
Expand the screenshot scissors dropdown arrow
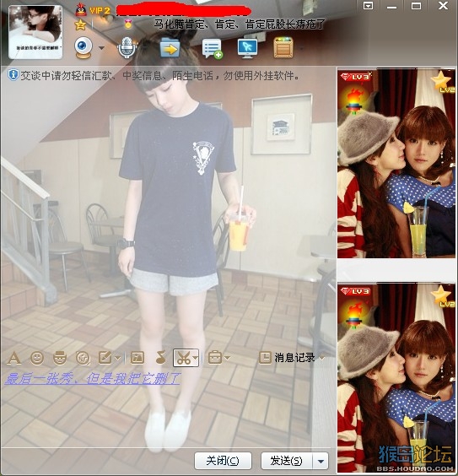point(196,358)
